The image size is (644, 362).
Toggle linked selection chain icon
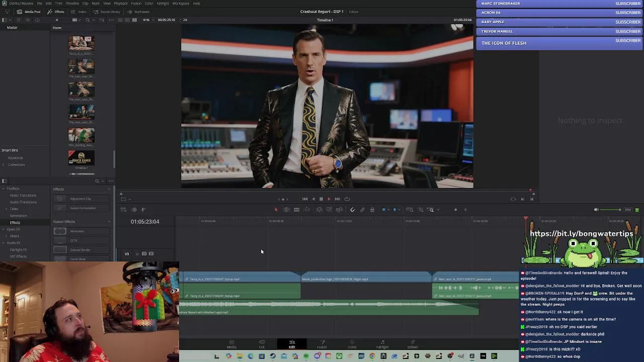362,210
